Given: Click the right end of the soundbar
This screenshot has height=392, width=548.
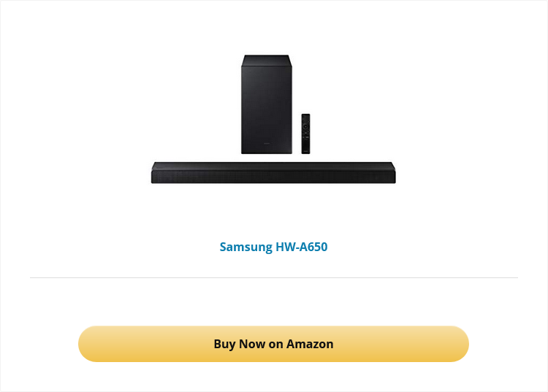Looking at the screenshot, I should (x=392, y=172).
